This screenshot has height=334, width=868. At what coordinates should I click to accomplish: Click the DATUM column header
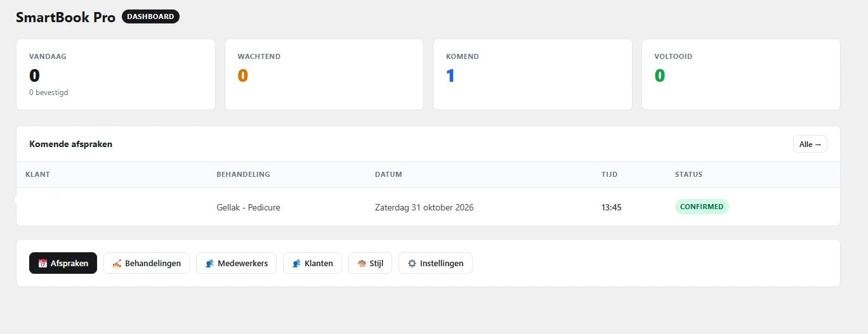tap(388, 174)
